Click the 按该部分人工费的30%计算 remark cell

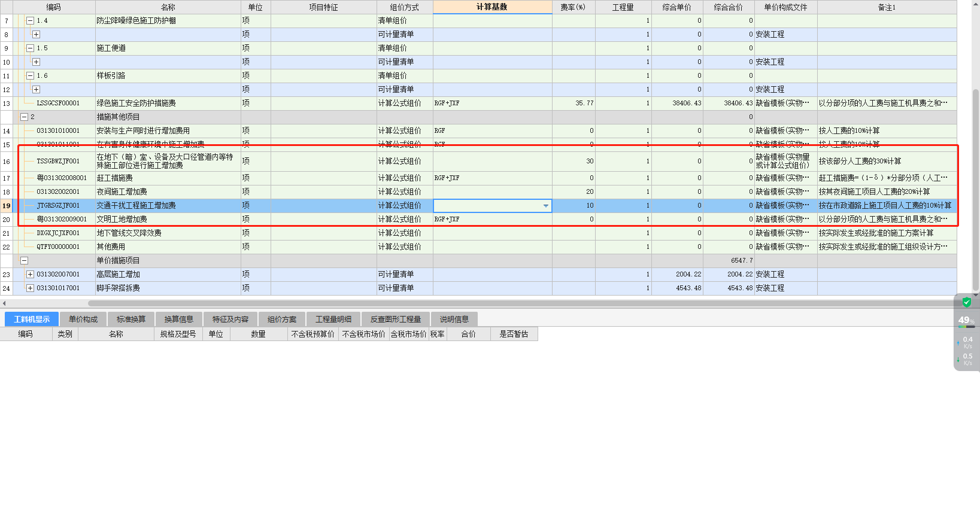point(887,161)
